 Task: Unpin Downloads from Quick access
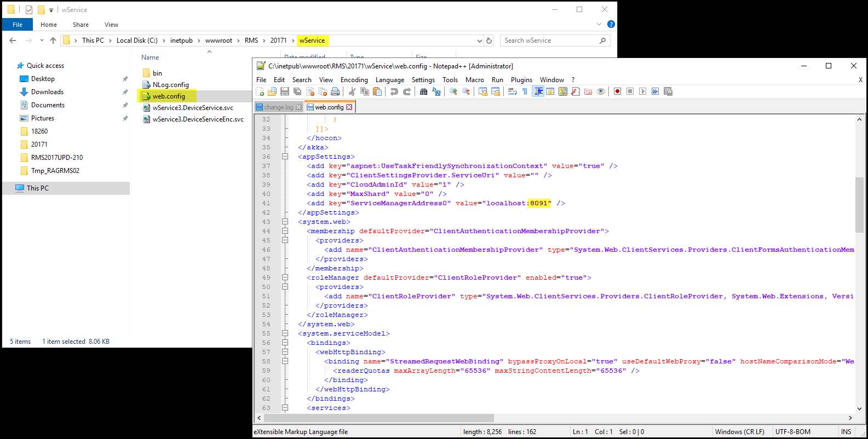[125, 92]
